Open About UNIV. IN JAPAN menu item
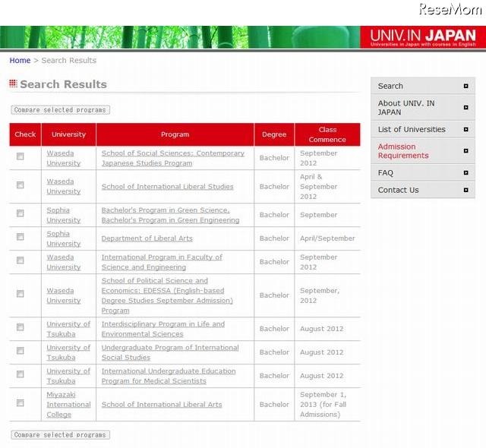The image size is (486, 448). pyautogui.click(x=423, y=108)
